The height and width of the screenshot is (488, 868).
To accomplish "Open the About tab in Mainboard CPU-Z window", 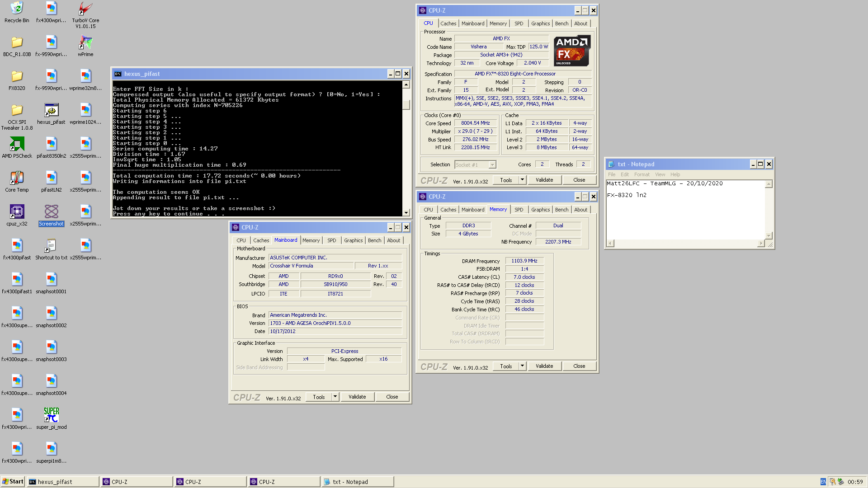I will (393, 240).
